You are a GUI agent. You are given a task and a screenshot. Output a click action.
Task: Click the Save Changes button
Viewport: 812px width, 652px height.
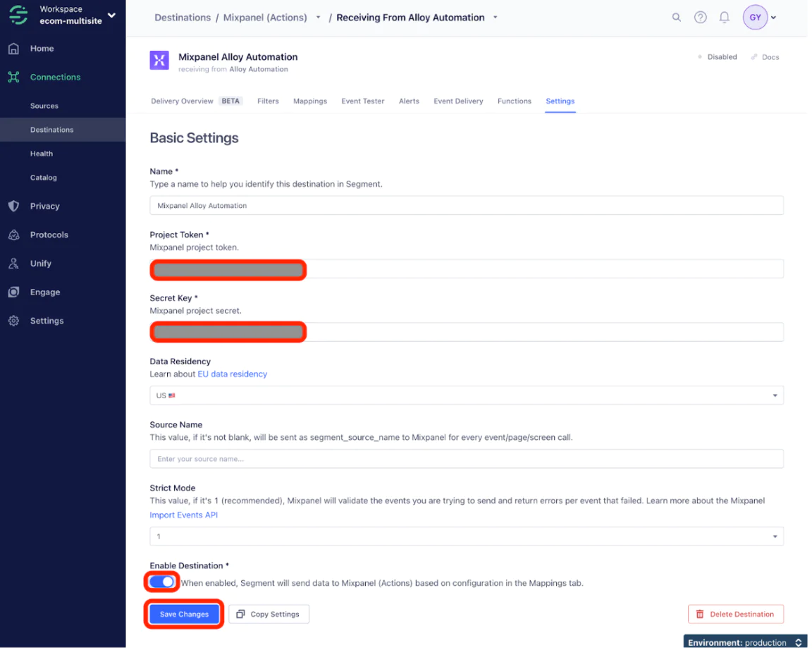coord(184,614)
